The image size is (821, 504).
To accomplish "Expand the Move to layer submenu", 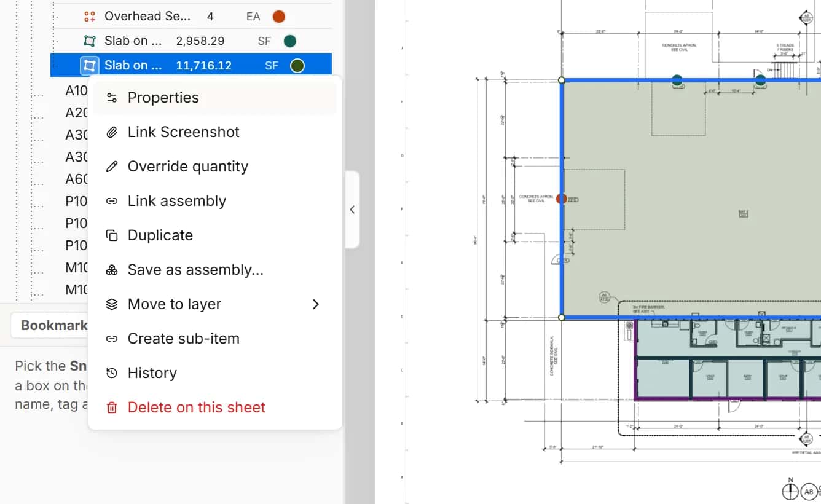I will click(214, 304).
